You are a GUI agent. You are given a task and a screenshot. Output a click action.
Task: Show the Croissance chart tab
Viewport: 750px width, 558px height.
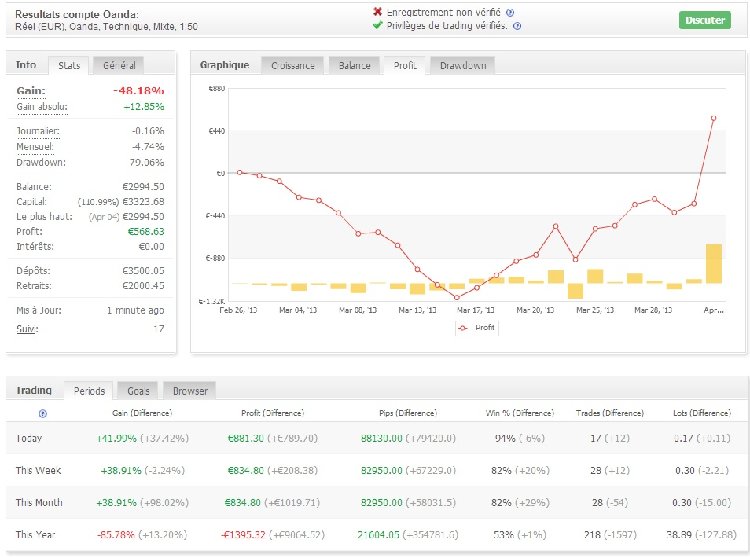pyautogui.click(x=294, y=65)
